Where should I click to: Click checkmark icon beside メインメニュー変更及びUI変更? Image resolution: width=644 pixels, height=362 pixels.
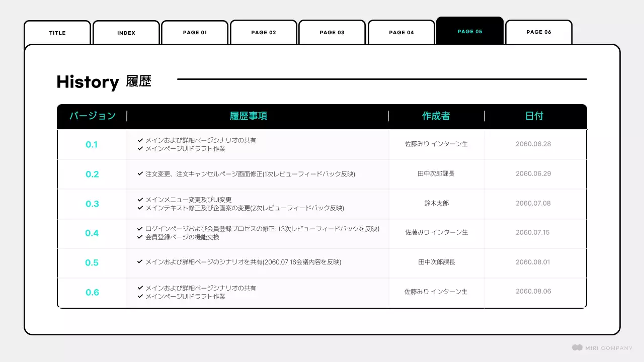pos(139,199)
